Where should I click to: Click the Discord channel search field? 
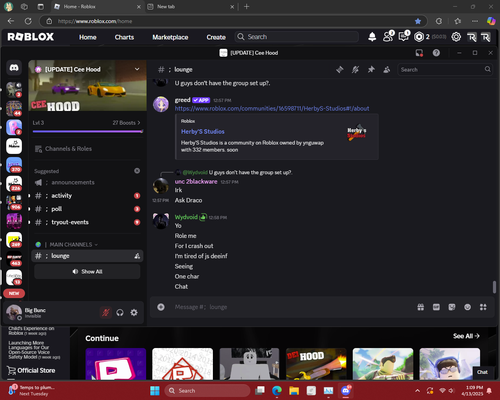coord(445,70)
